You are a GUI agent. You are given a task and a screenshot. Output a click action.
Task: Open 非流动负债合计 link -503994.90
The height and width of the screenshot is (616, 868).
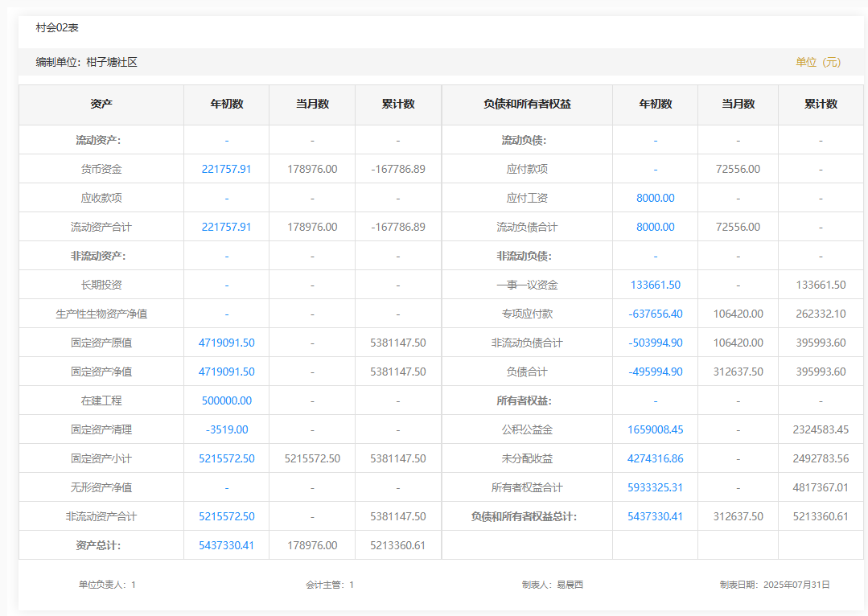655,343
